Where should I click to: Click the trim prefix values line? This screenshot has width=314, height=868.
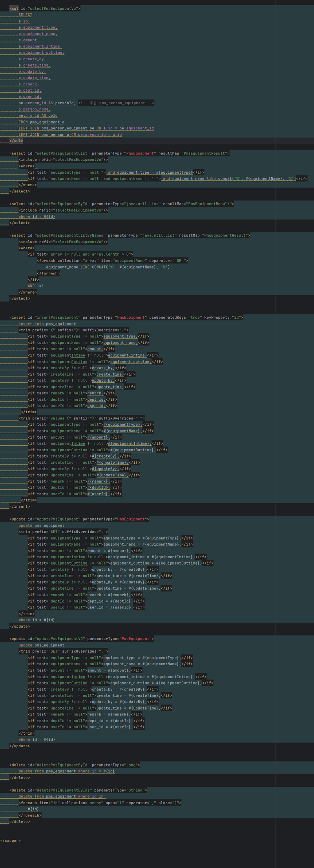(x=82, y=418)
